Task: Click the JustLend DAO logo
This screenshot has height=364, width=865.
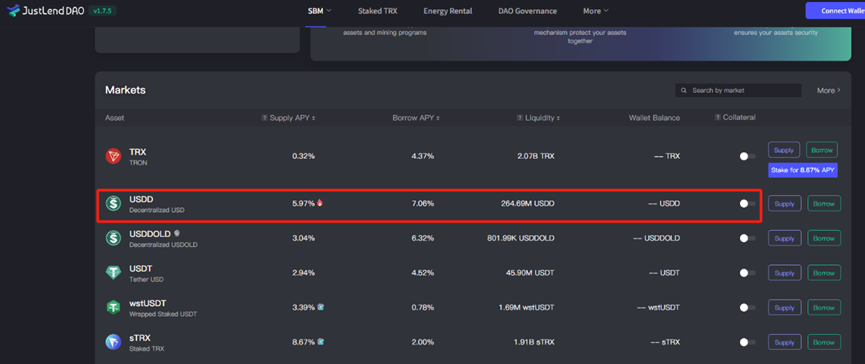Action: click(x=45, y=10)
